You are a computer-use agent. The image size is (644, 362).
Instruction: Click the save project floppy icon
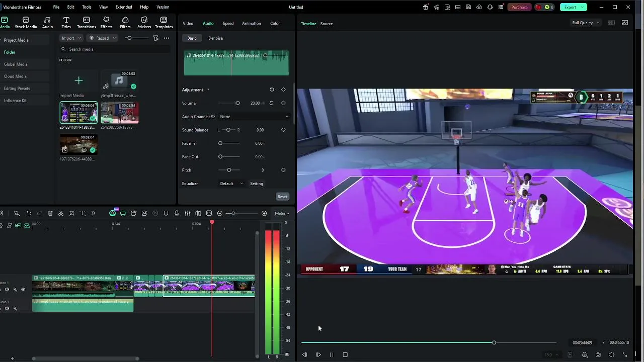coord(468,7)
